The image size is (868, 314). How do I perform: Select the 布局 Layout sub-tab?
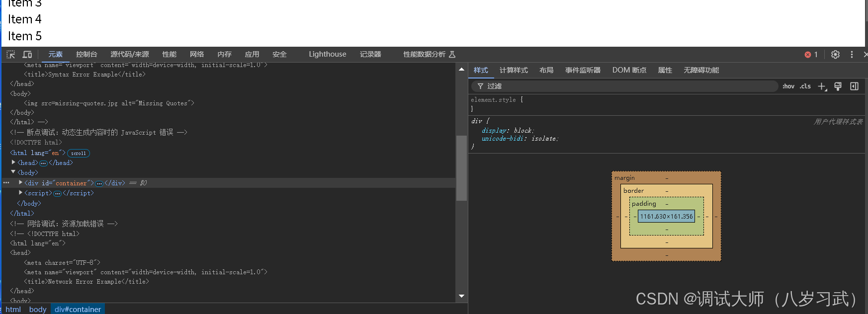point(546,70)
